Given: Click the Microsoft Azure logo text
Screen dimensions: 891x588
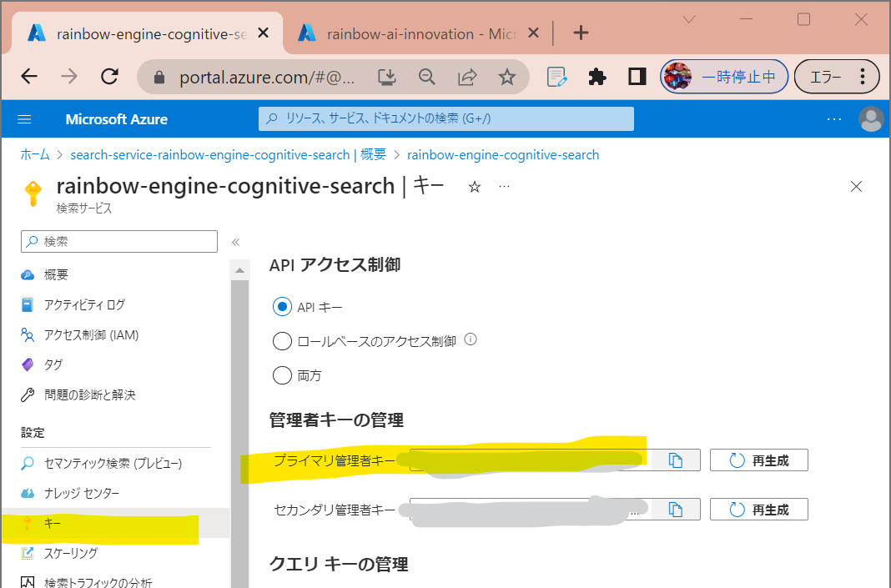Looking at the screenshot, I should [x=117, y=119].
